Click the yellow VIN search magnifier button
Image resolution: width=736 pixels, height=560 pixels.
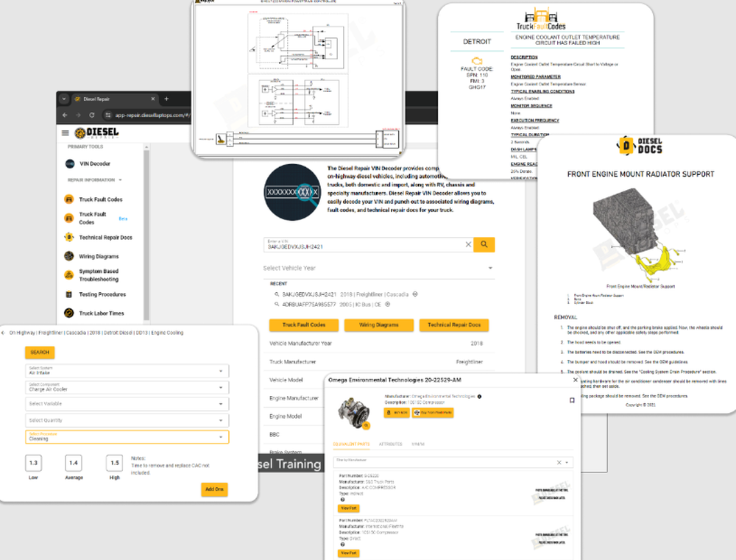(x=484, y=244)
